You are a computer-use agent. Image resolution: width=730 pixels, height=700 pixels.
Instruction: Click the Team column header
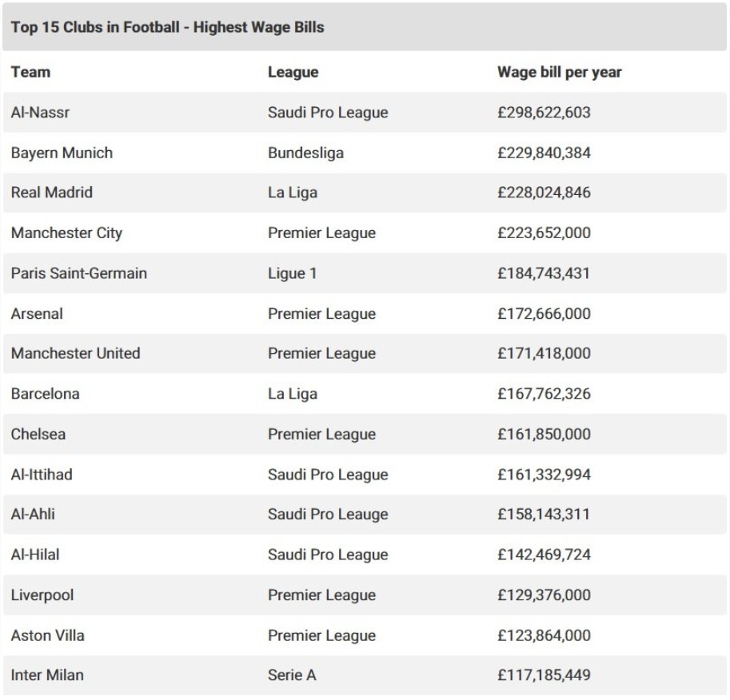pos(30,72)
